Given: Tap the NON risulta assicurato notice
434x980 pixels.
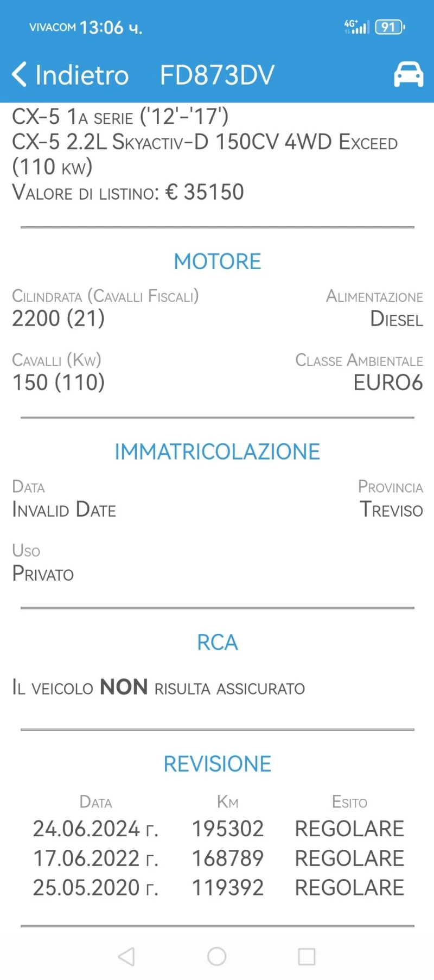Looking at the screenshot, I should tap(158, 688).
